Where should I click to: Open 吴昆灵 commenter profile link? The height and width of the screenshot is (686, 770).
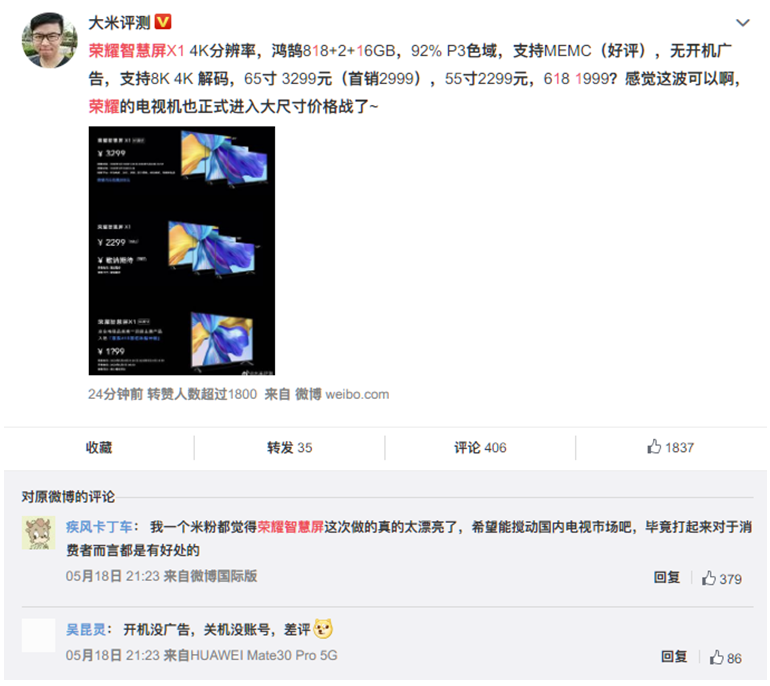(x=85, y=629)
